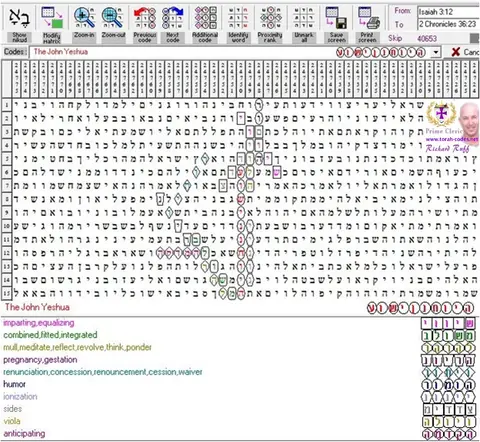This screenshot has height=442, width=480.
Task: Click Hebrew letter boxes beside anticipating
Action: pyautogui.click(x=448, y=434)
